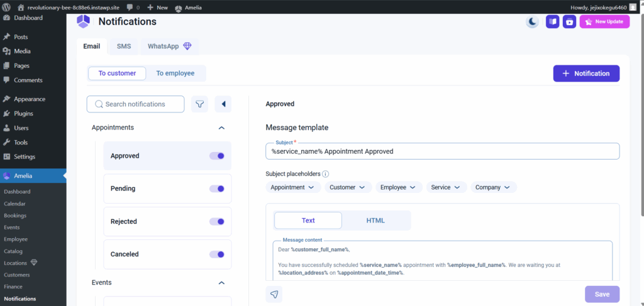The image size is (644, 306).
Task: Select the Rejected notification row
Action: point(167,222)
